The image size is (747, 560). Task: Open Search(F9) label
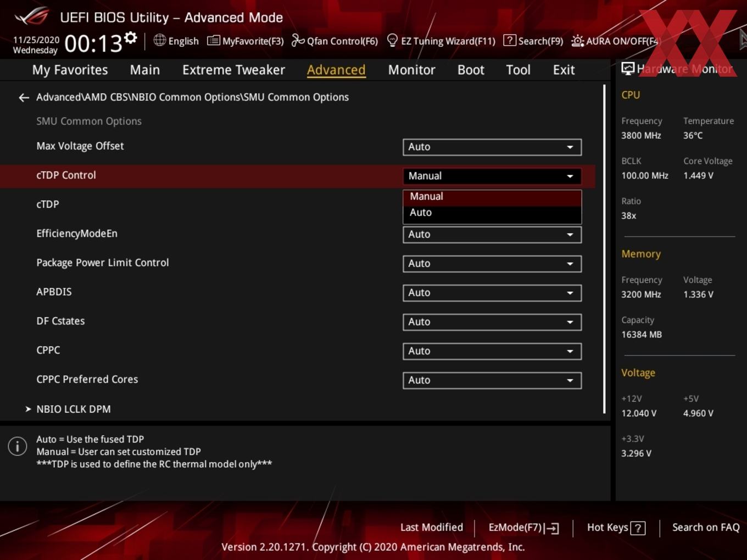click(x=540, y=41)
